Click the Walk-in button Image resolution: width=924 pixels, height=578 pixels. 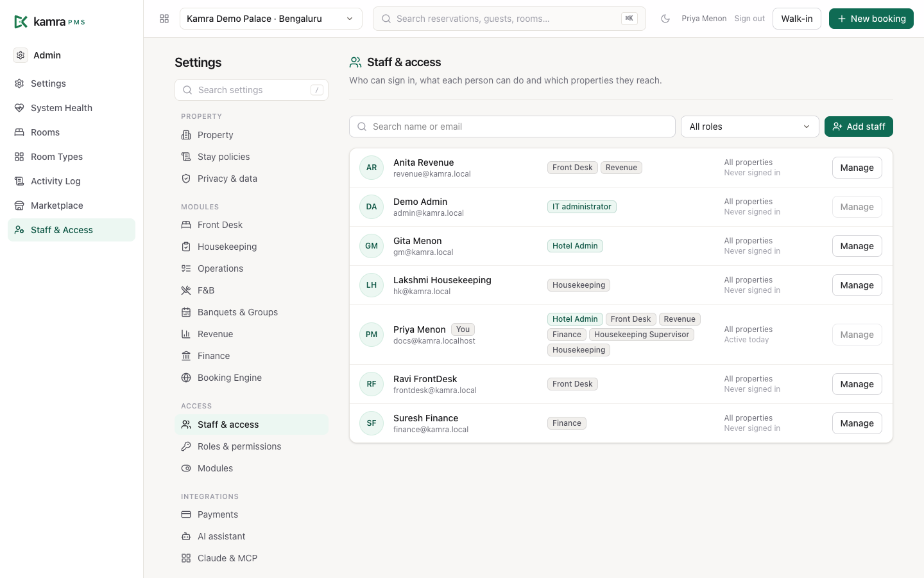click(x=797, y=19)
